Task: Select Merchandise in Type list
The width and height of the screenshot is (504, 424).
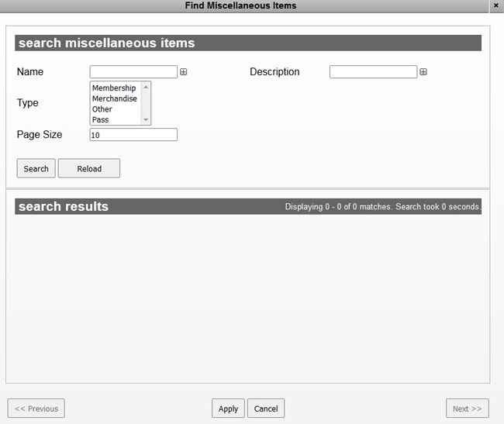Action: click(x=115, y=98)
